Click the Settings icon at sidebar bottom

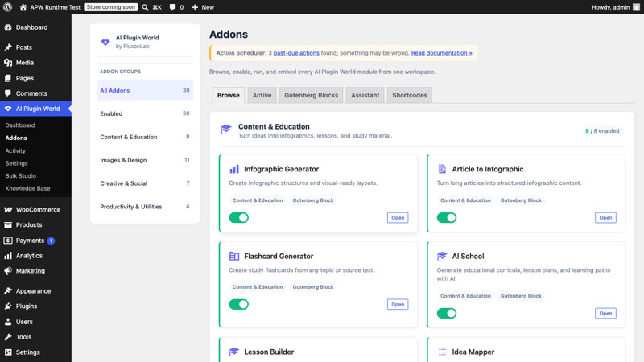8,352
